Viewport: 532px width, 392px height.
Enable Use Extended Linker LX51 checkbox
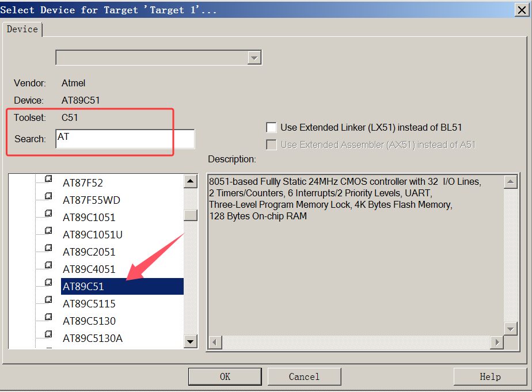coord(271,128)
